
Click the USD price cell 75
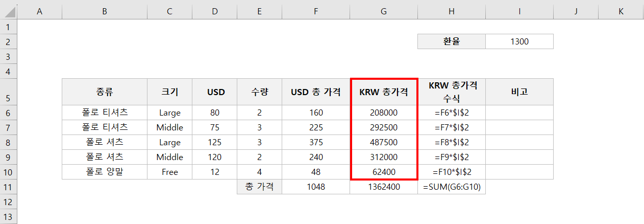tap(214, 128)
